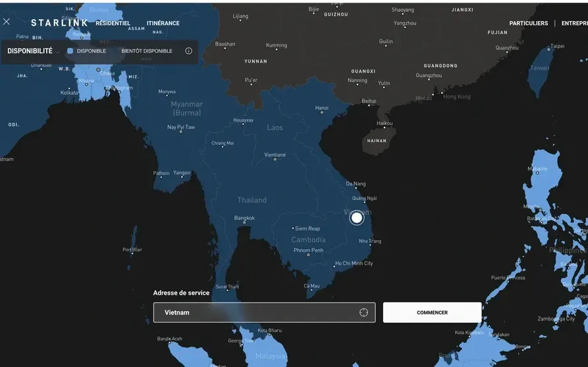The width and height of the screenshot is (588, 367).
Task: Click the Vientiane city dot
Action: click(x=275, y=160)
